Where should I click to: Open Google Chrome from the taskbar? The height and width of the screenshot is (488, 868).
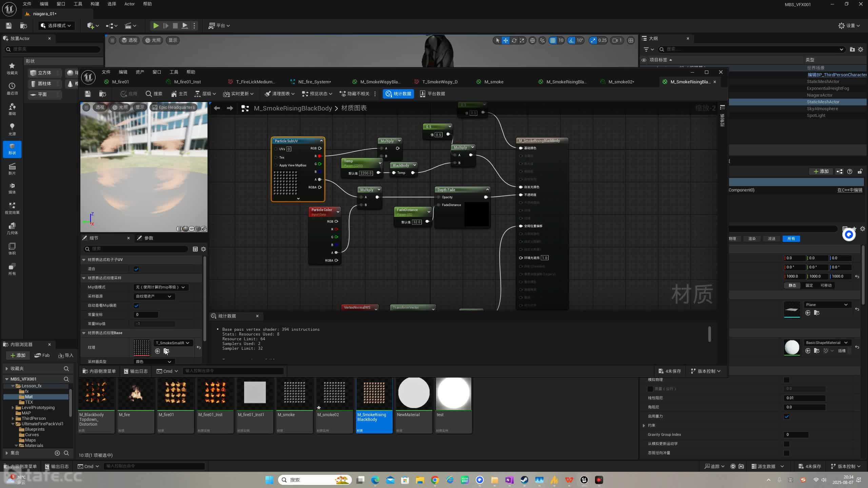pyautogui.click(x=435, y=480)
